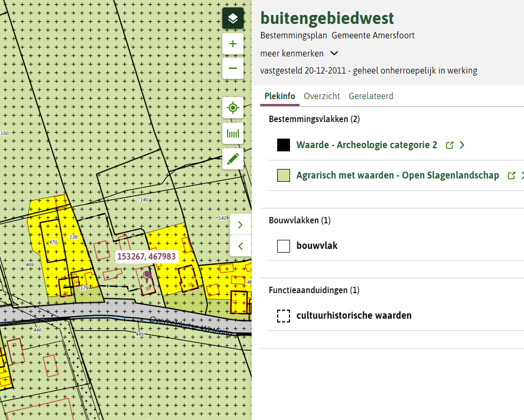
Task: Zoom out on the map
Action: (233, 68)
